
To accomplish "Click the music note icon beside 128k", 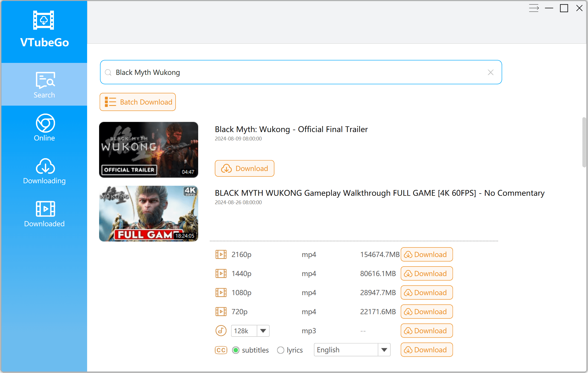I will 221,331.
